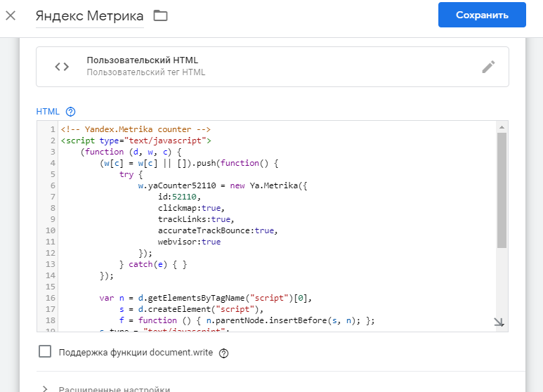The image size is (543, 392).
Task: Click the d.getElementsByTagName code line
Action: coord(205,298)
